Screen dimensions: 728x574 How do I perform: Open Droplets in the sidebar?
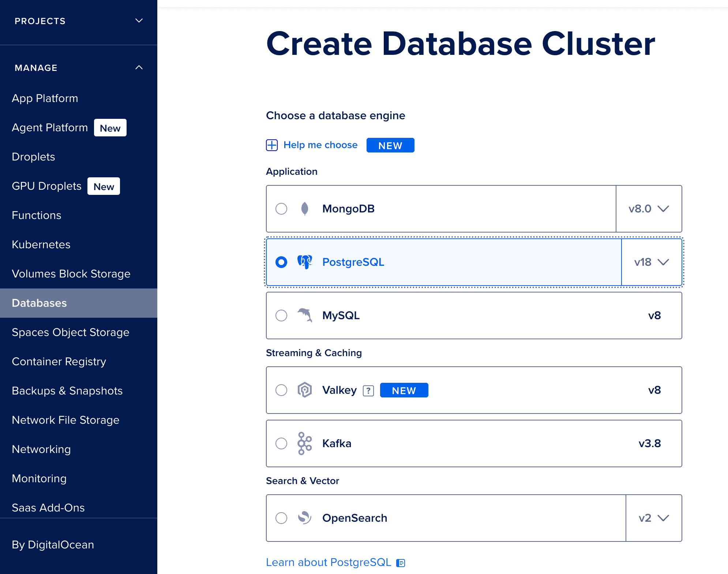[33, 157]
